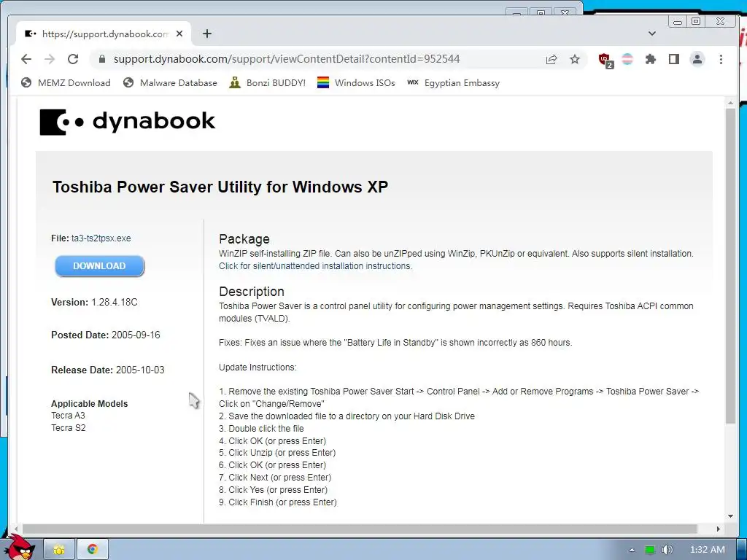
Task: Expand the tab search dropdown arrow
Action: [x=652, y=34]
